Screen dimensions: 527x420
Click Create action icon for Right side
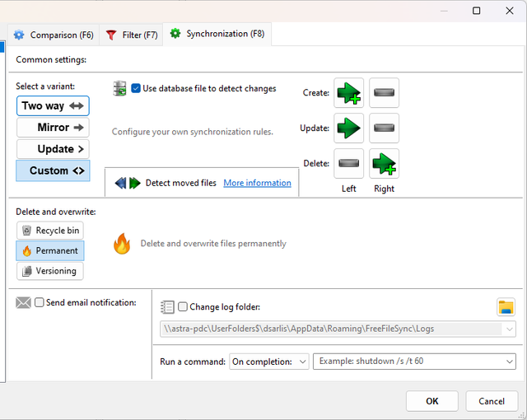click(384, 93)
